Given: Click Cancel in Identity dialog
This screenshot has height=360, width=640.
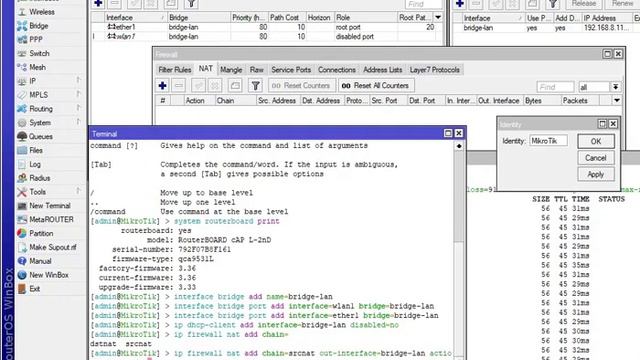Looking at the screenshot, I should coord(596,158).
